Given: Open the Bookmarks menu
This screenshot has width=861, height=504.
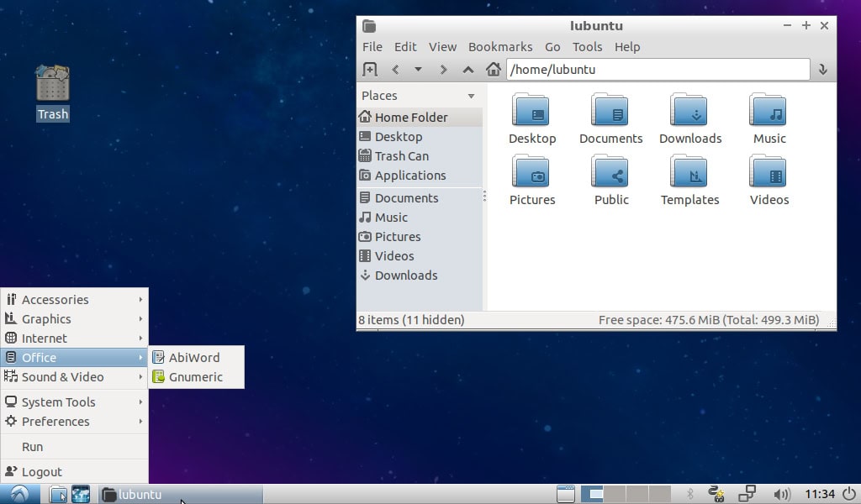Looking at the screenshot, I should click(x=500, y=47).
